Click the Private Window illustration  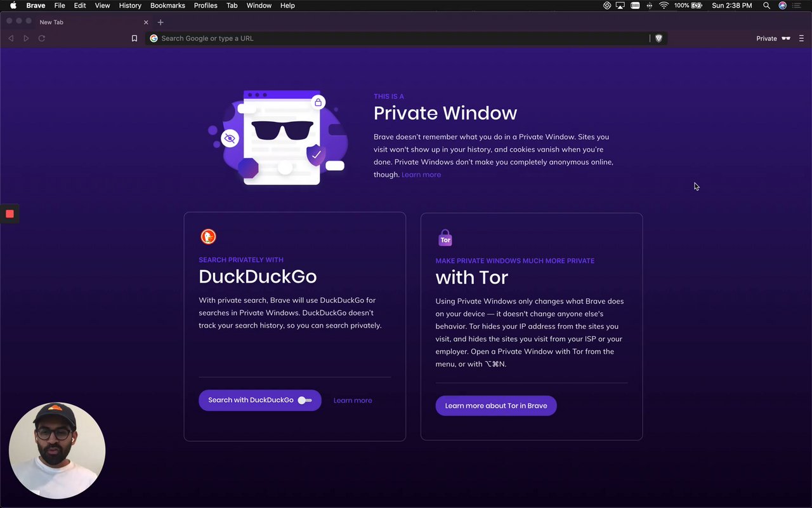tap(279, 138)
